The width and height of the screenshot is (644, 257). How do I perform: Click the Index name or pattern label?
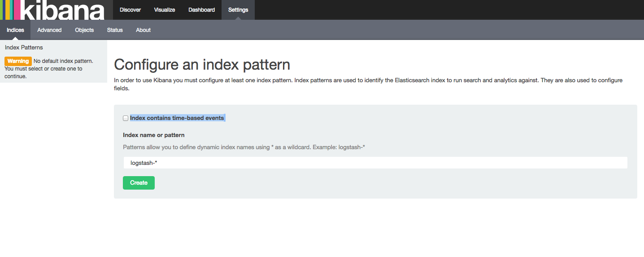click(x=154, y=135)
